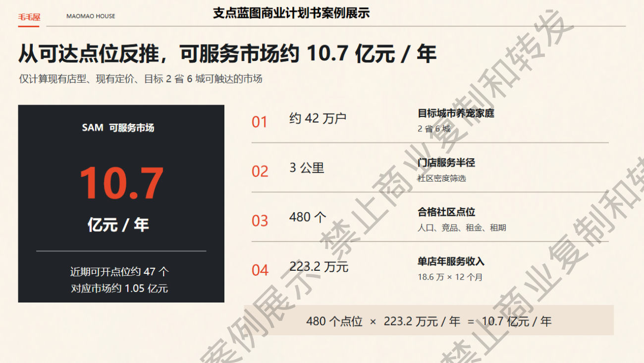Click 亿元 / 年 inside the dark card

pos(118,225)
